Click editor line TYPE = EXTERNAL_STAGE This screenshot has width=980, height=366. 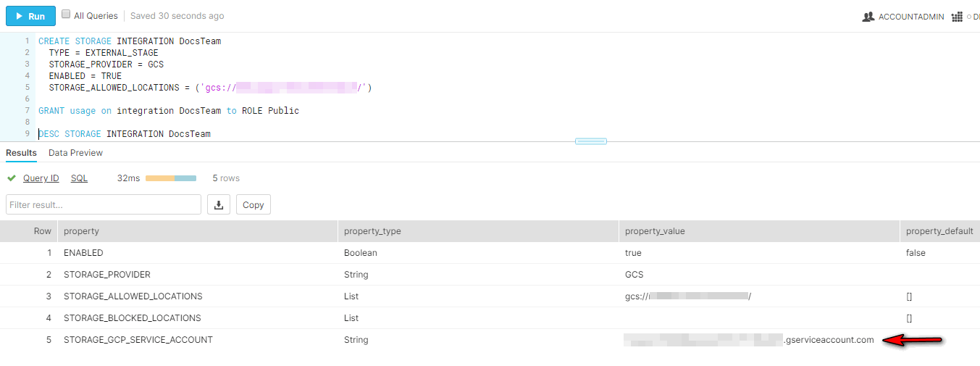(x=104, y=53)
